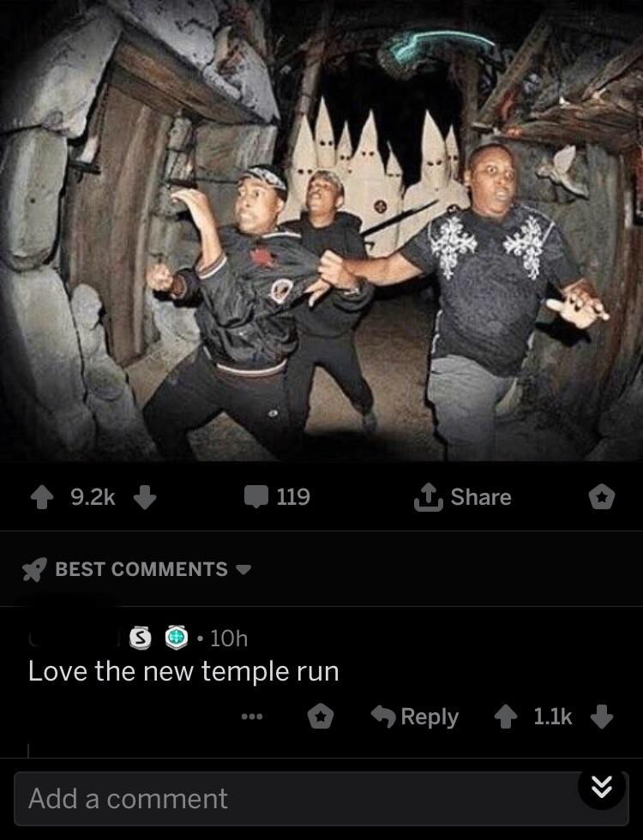Open the 119 comments bubble icon

[x=256, y=496]
